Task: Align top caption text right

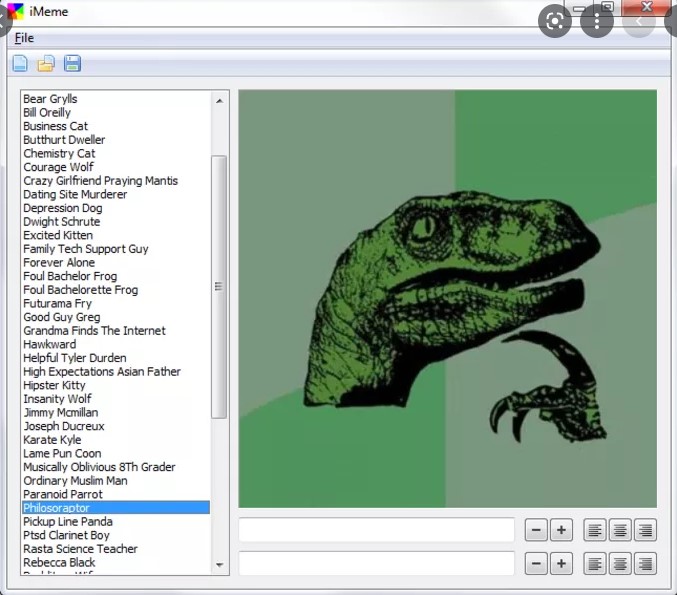Action: tap(645, 530)
